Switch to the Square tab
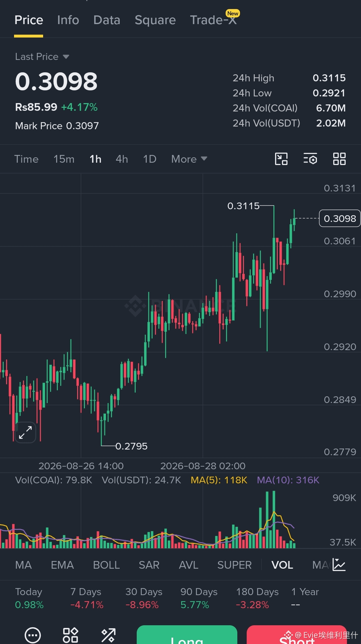The height and width of the screenshot is (644, 361). [x=155, y=20]
